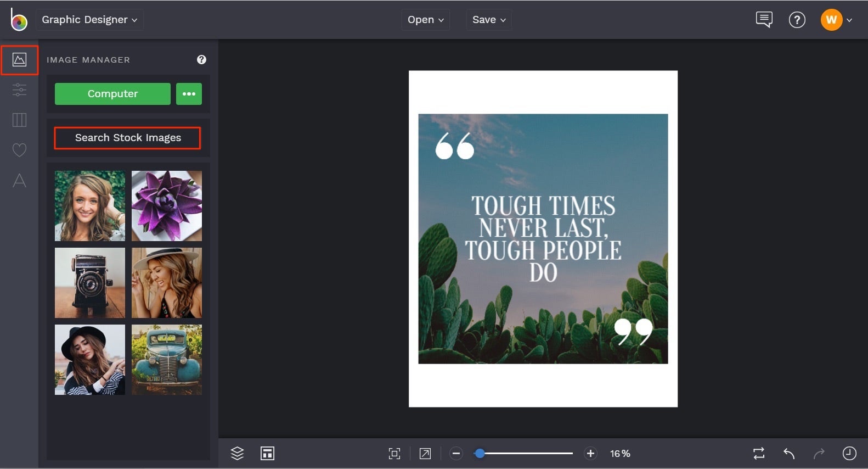Select the blue vintage truck thumbnail
Image resolution: width=868 pixels, height=469 pixels.
[x=167, y=360]
